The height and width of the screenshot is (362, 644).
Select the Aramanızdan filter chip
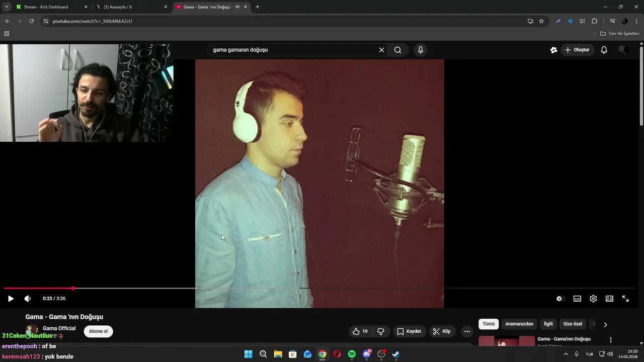coord(519,324)
